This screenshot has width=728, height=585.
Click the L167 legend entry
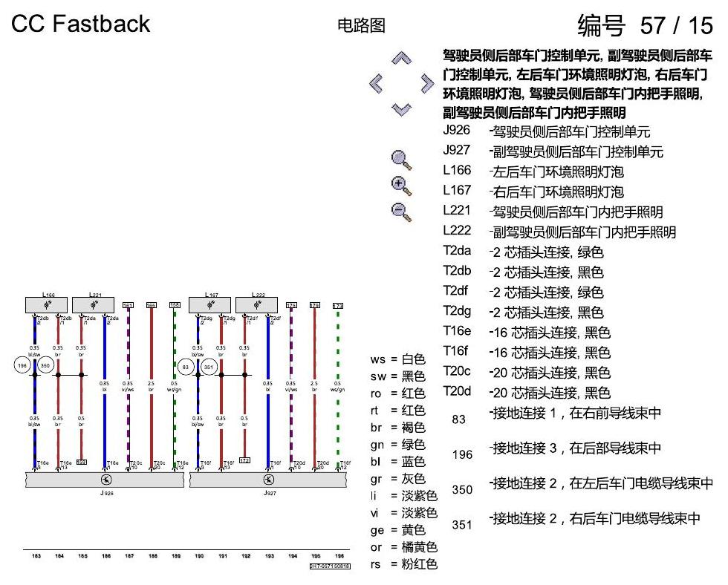pos(533,191)
